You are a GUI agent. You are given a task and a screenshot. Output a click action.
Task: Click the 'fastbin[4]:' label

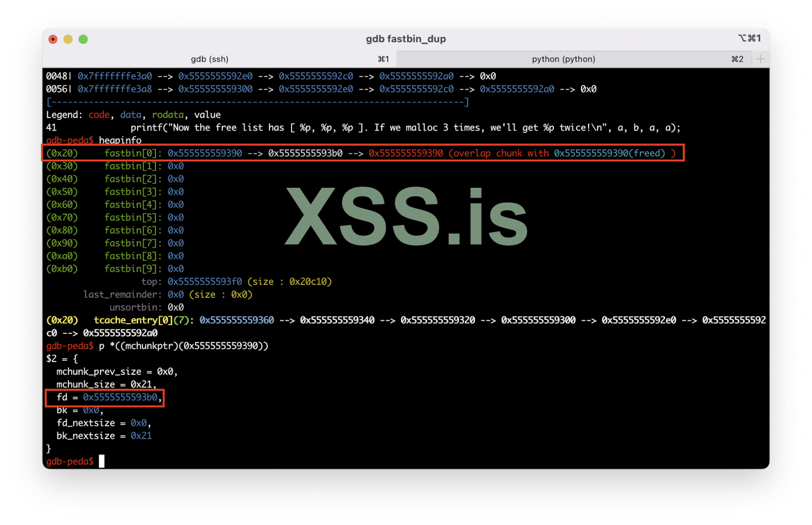[x=133, y=205]
